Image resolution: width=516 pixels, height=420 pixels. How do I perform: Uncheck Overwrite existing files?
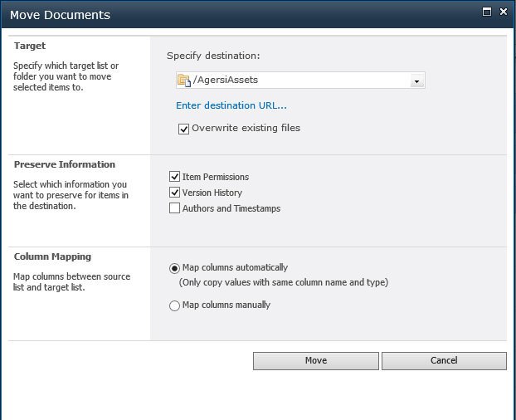184,129
